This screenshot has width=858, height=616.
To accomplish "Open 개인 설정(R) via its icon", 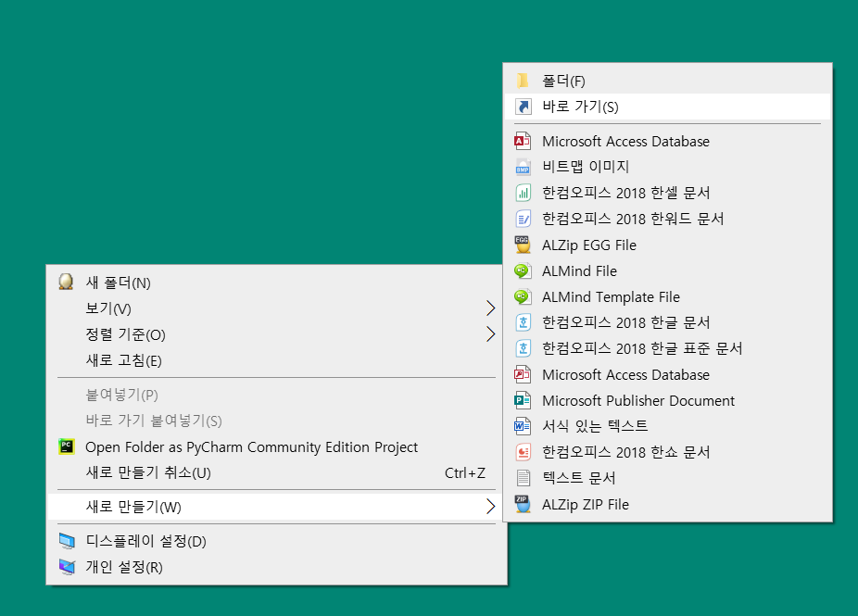I will tap(67, 567).
